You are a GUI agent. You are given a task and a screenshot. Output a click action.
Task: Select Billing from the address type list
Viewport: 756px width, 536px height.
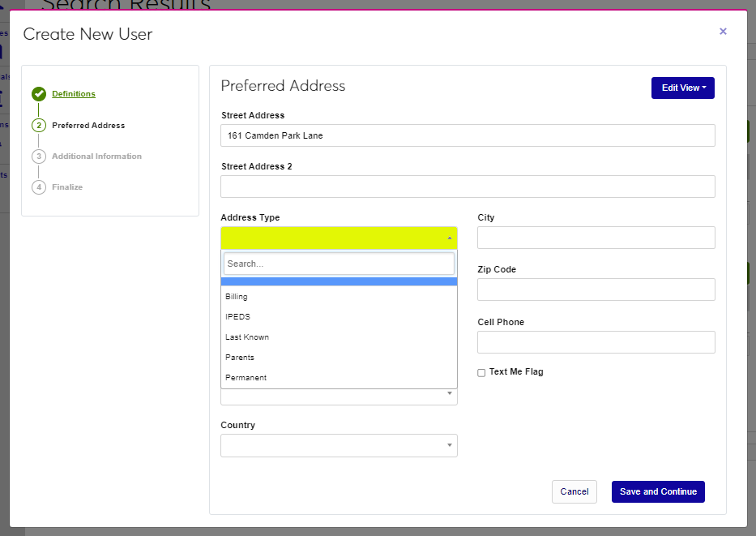tap(237, 297)
